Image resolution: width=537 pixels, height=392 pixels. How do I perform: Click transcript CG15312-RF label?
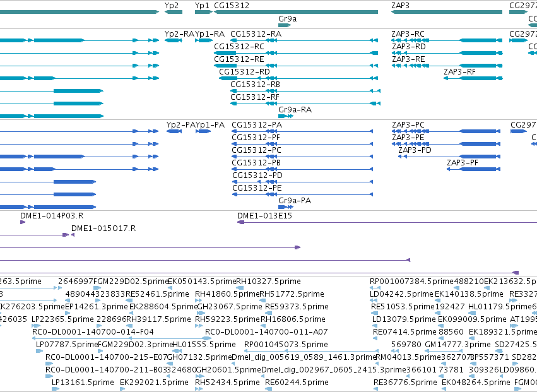click(255, 97)
